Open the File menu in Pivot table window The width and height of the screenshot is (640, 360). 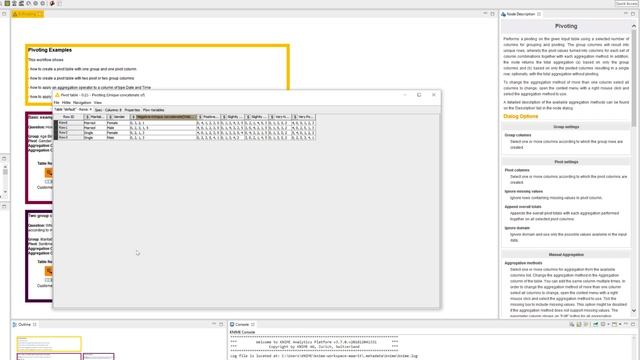[x=56, y=102]
